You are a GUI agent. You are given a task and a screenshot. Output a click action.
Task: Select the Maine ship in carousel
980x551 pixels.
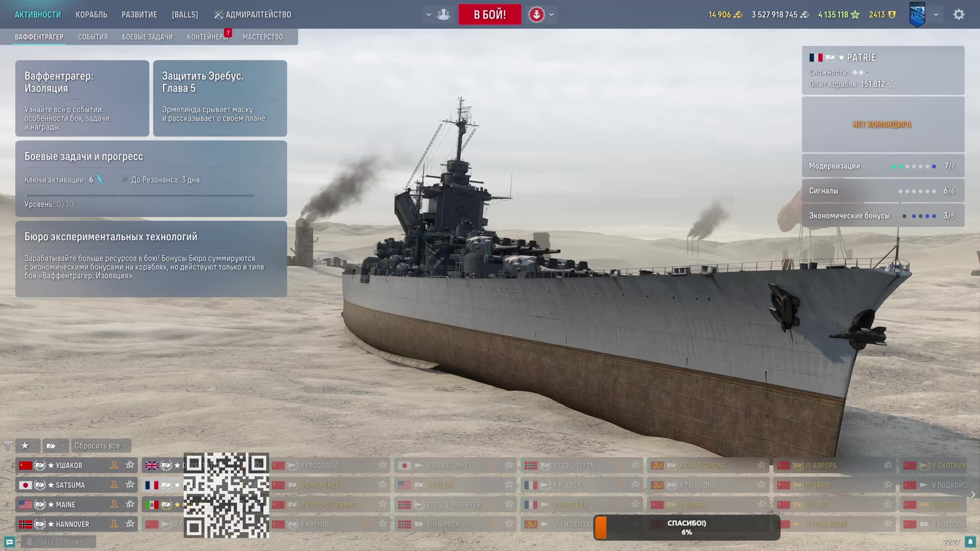tap(65, 504)
